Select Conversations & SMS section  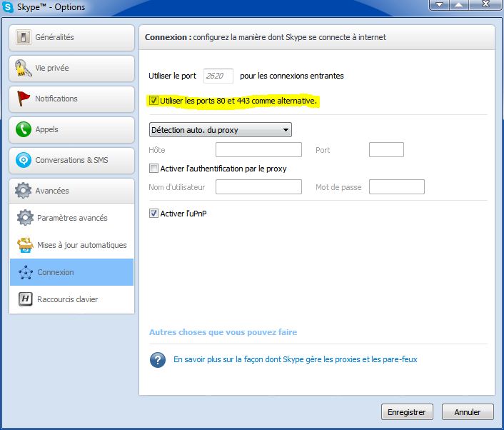pyautogui.click(x=71, y=160)
